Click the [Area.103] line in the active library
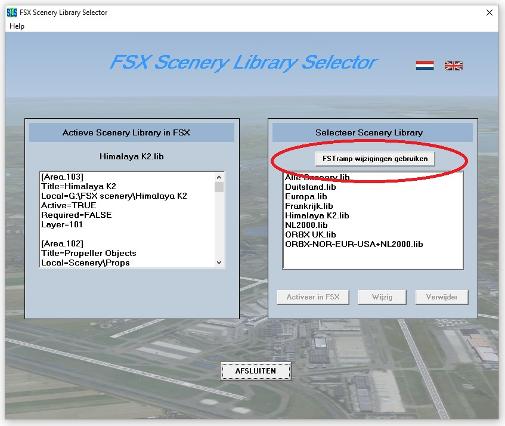The height and width of the screenshot is (426, 505). (62, 177)
